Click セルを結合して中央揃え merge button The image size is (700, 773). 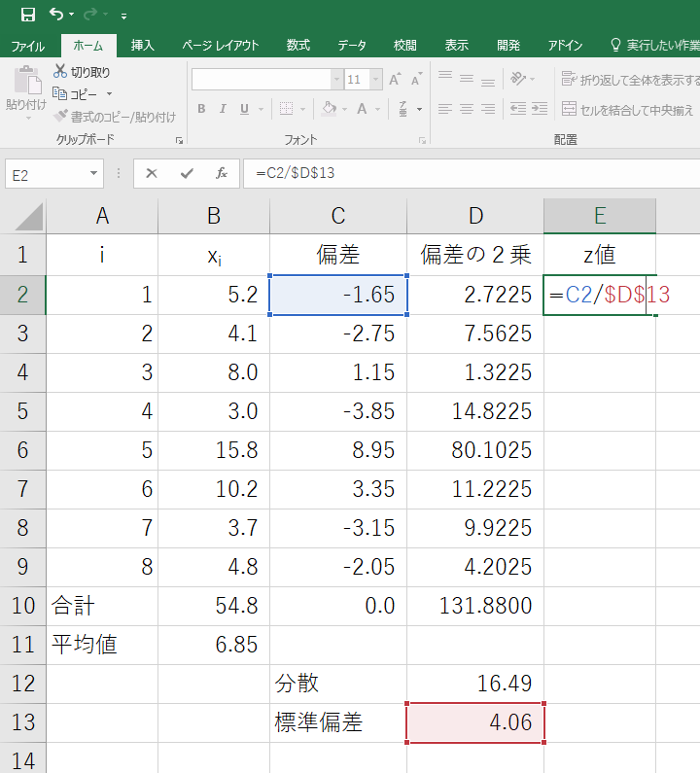[x=627, y=110]
